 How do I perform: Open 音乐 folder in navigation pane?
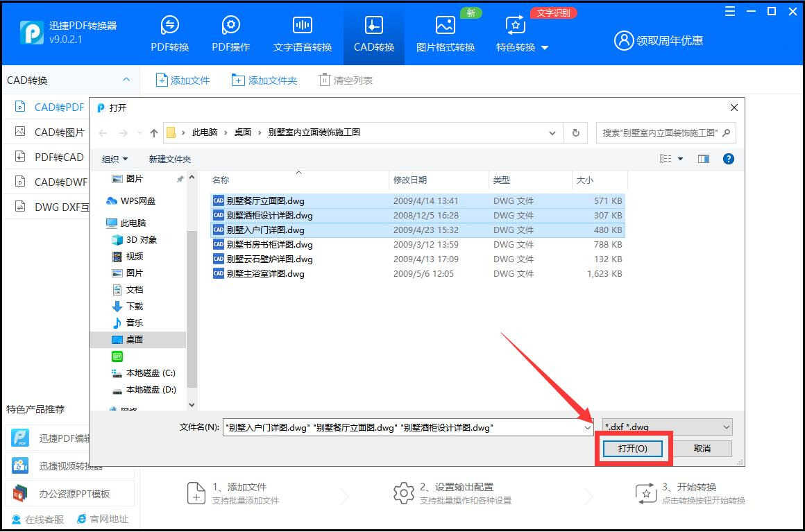click(128, 323)
